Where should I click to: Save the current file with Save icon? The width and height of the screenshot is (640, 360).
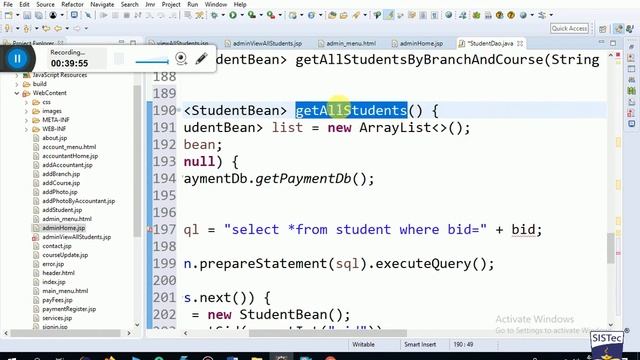[x=27, y=15]
